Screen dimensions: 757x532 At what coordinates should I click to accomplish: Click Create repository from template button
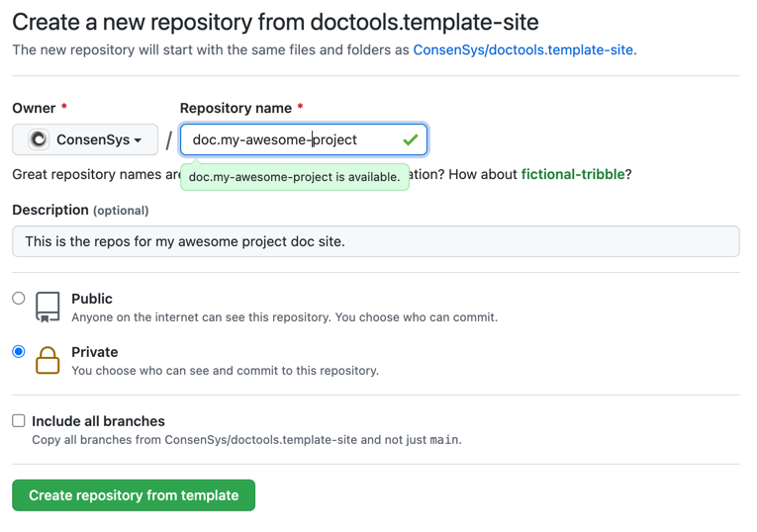134,494
